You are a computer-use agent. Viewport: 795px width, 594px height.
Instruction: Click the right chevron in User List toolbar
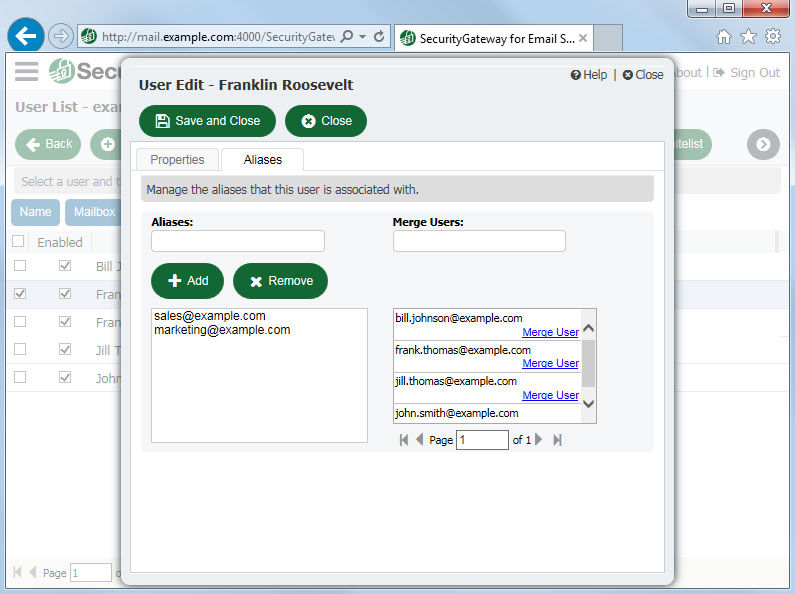tap(763, 144)
